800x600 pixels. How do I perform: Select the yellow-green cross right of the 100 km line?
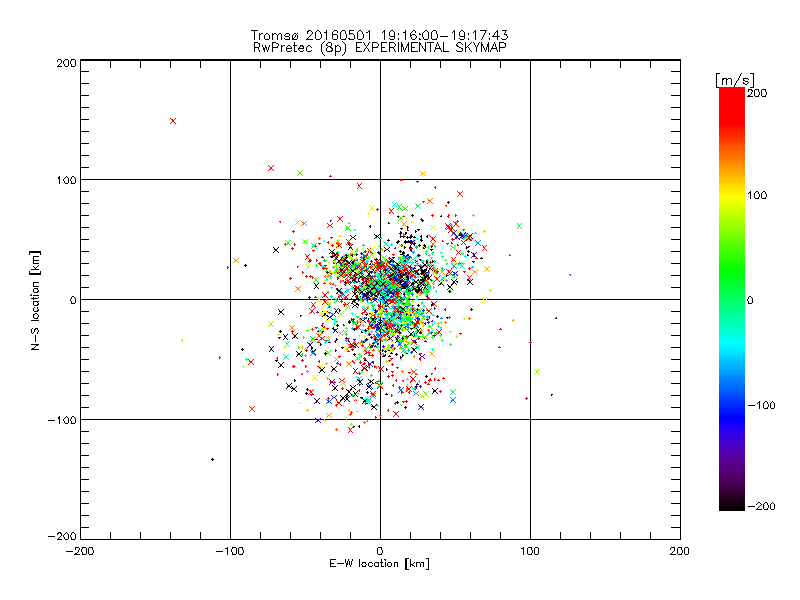537,372
